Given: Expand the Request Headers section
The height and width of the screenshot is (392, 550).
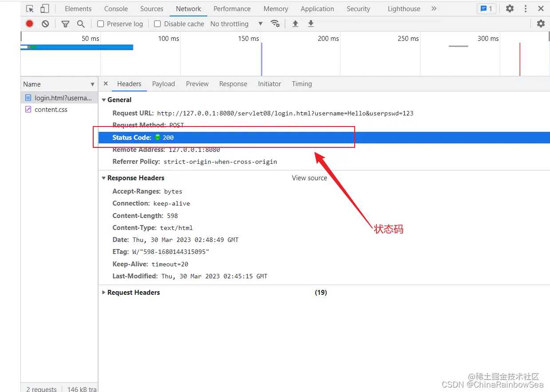Looking at the screenshot, I should [104, 293].
